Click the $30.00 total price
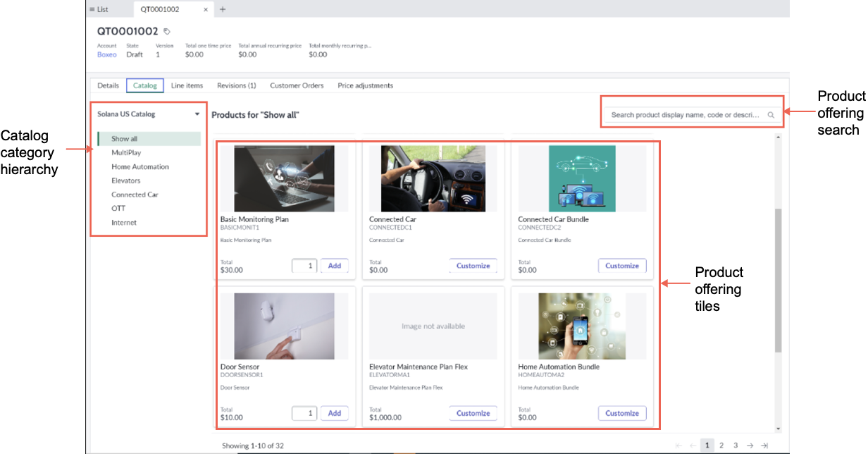Image resolution: width=868 pixels, height=454 pixels. coord(232,270)
